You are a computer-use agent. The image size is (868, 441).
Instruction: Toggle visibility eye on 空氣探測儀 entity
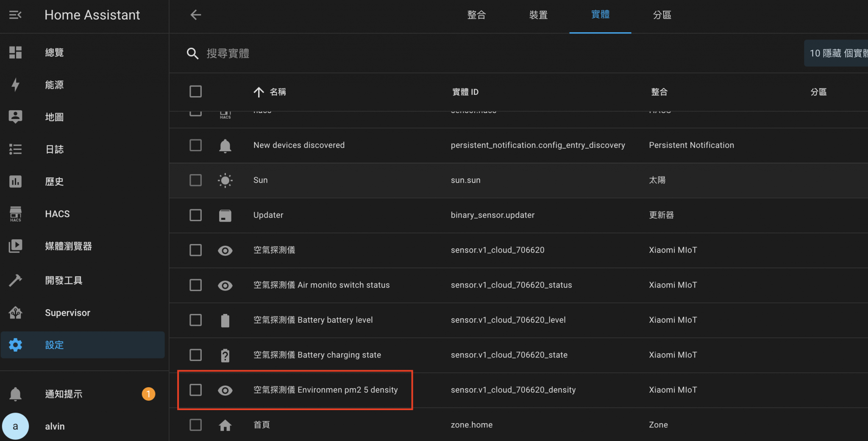click(x=225, y=250)
